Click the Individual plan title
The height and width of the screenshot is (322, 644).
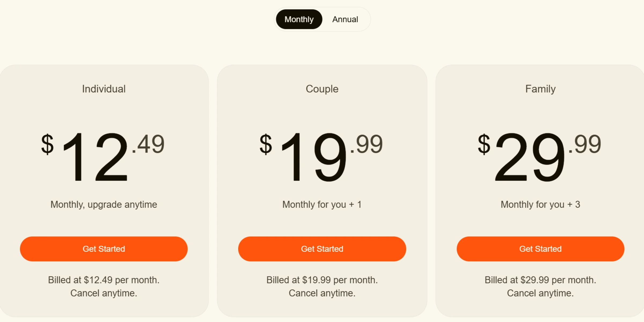(104, 89)
